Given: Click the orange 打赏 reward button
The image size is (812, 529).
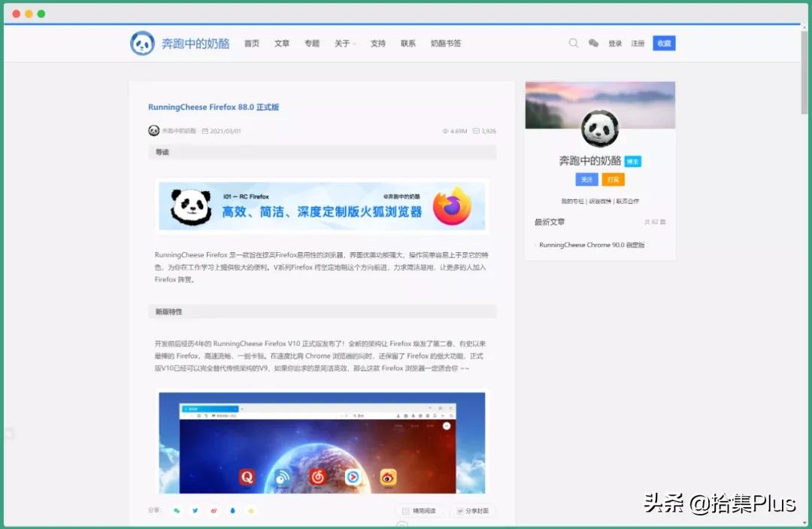Looking at the screenshot, I should (614, 179).
